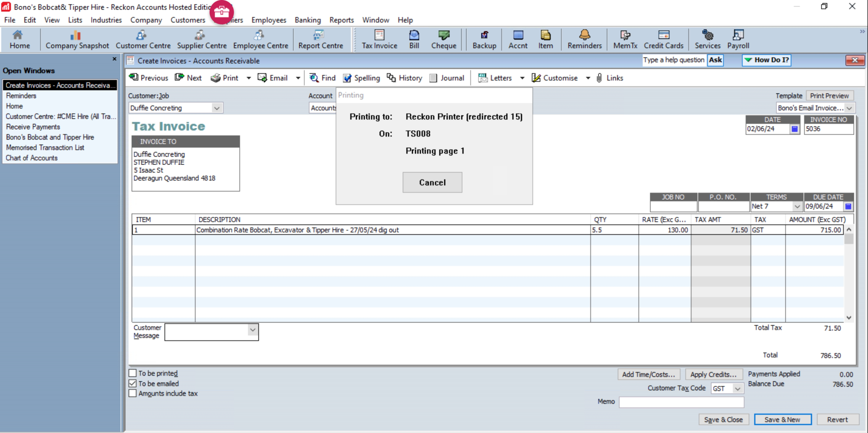
Task: Click the Invoice No field 5036
Action: (x=828, y=129)
